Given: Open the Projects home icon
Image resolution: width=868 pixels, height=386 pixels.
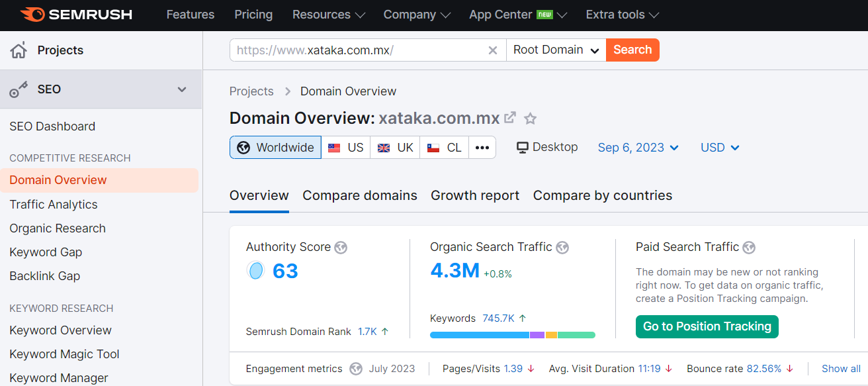Looking at the screenshot, I should 19,50.
